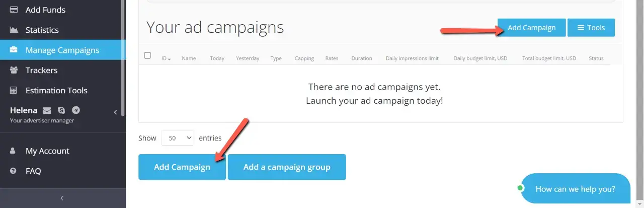Click the Add Funds credit card icon
The image size is (644, 208).
(14, 10)
